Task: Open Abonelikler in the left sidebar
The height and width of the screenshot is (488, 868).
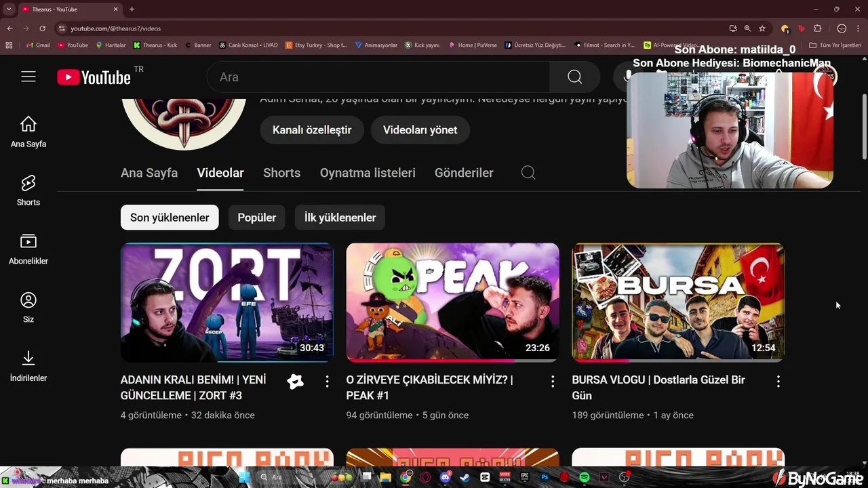Action: (28, 249)
